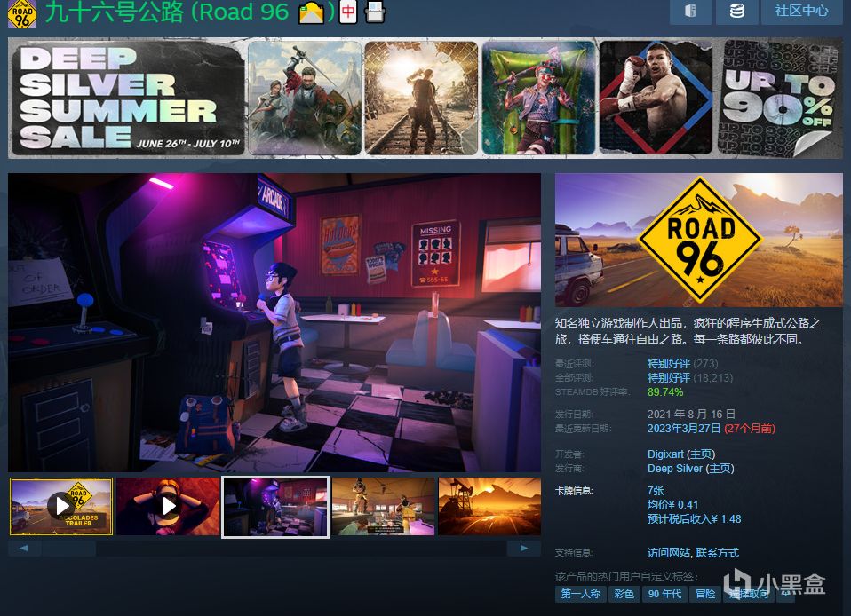Click the main arcade diner screenshot
The image size is (851, 616).
point(274,322)
